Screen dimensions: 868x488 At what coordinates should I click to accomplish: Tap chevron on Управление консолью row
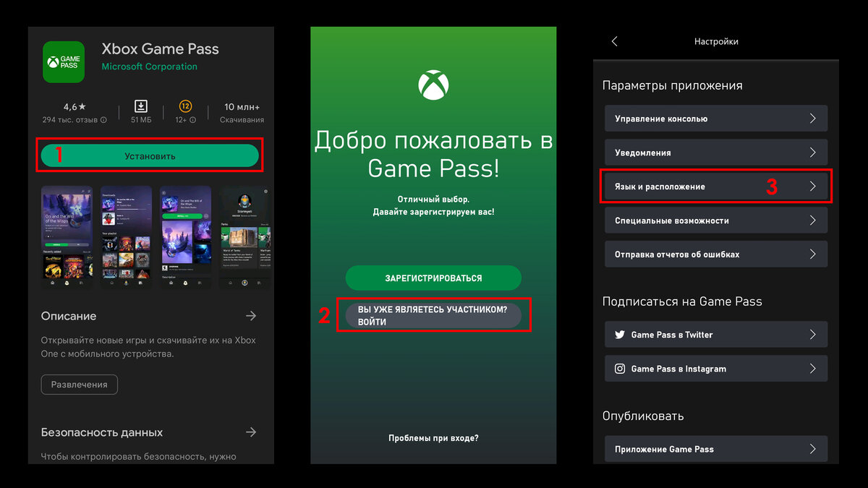[x=812, y=119]
